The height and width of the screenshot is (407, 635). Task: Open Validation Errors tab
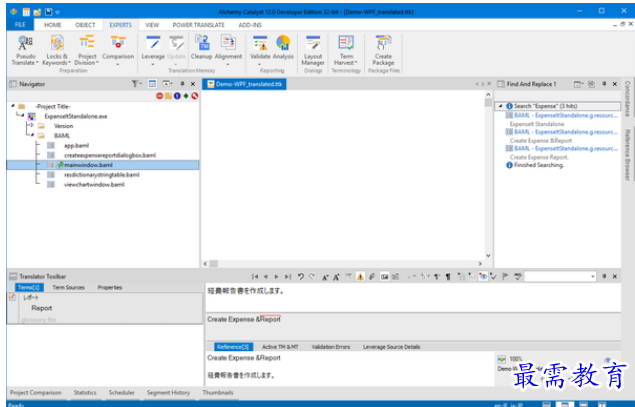330,347
